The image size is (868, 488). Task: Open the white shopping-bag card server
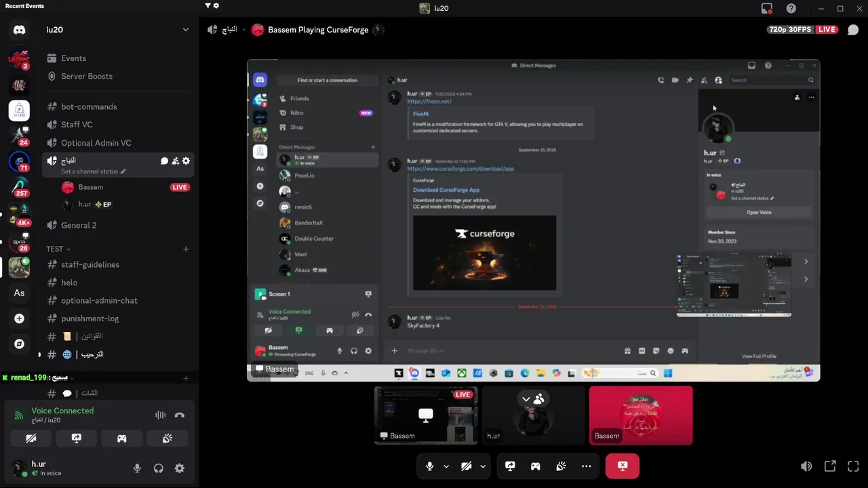click(19, 110)
